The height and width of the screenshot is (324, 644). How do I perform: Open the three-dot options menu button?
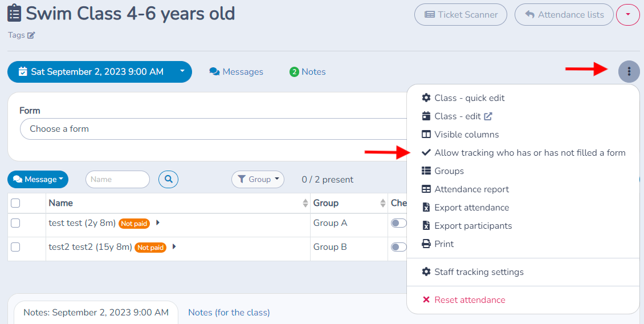[x=629, y=71]
